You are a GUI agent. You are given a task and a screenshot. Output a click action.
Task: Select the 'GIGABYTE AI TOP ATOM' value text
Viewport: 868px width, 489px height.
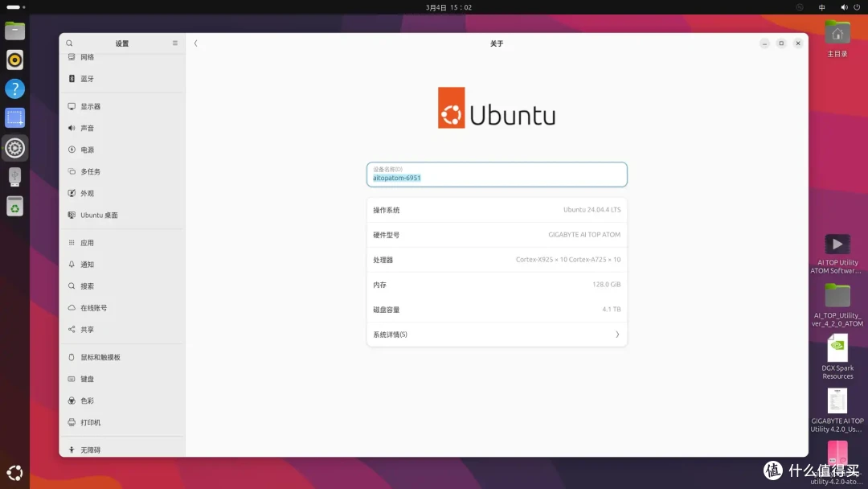[x=584, y=235]
